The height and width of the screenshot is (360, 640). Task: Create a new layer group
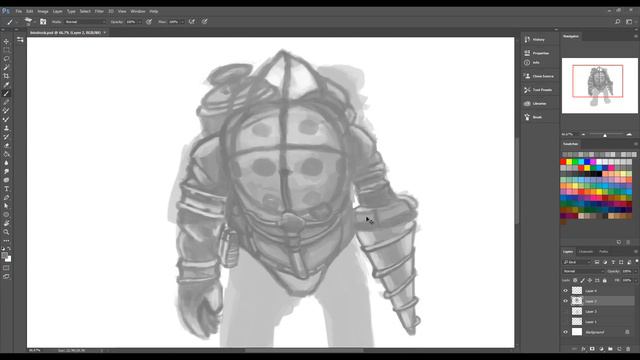610,349
